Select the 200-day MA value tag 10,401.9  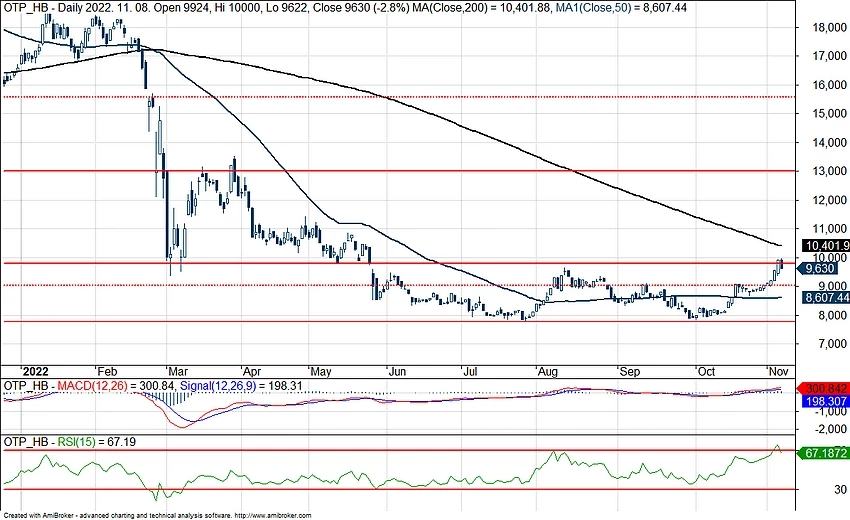point(825,246)
